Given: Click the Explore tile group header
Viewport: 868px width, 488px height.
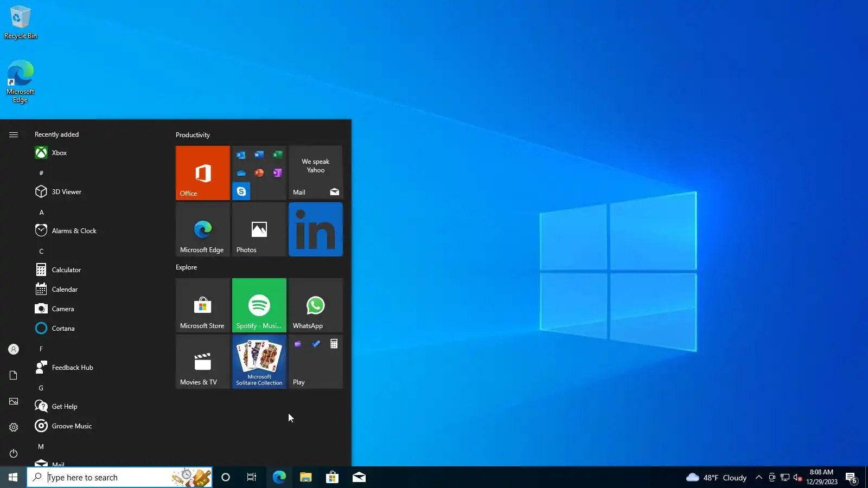Looking at the screenshot, I should pyautogui.click(x=186, y=267).
